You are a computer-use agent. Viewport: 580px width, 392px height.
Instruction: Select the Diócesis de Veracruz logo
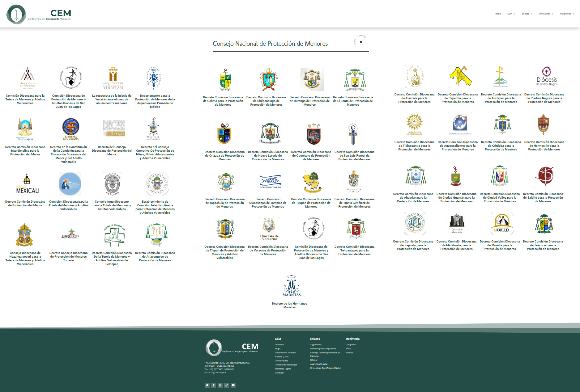tap(269, 229)
